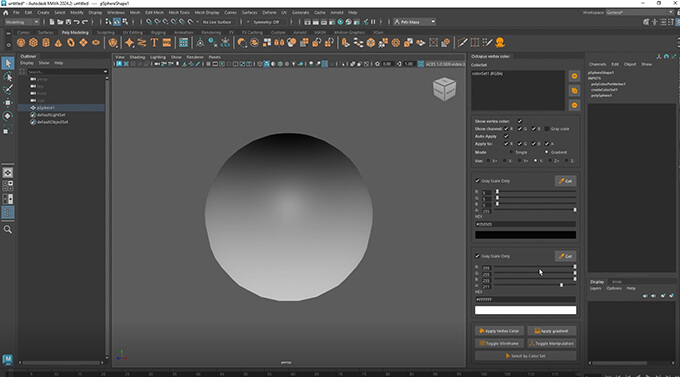The height and width of the screenshot is (377, 680).
Task: Click the view cube in the viewport
Action: (x=444, y=89)
